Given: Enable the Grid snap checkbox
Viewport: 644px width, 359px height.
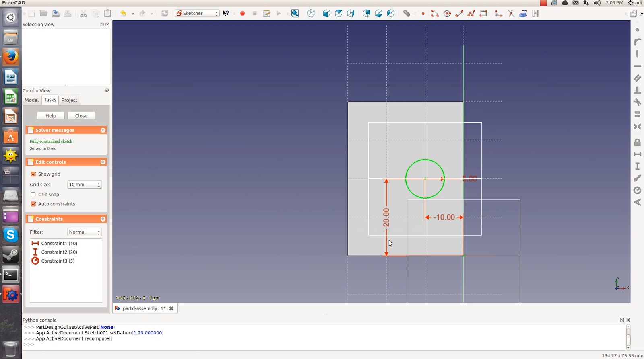Looking at the screenshot, I should tap(33, 195).
